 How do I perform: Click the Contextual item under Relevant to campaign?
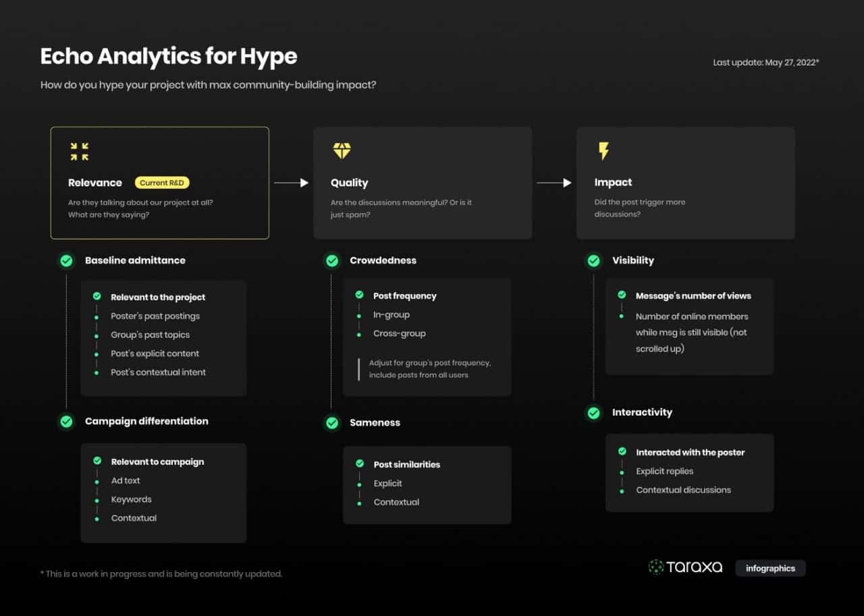click(x=134, y=518)
